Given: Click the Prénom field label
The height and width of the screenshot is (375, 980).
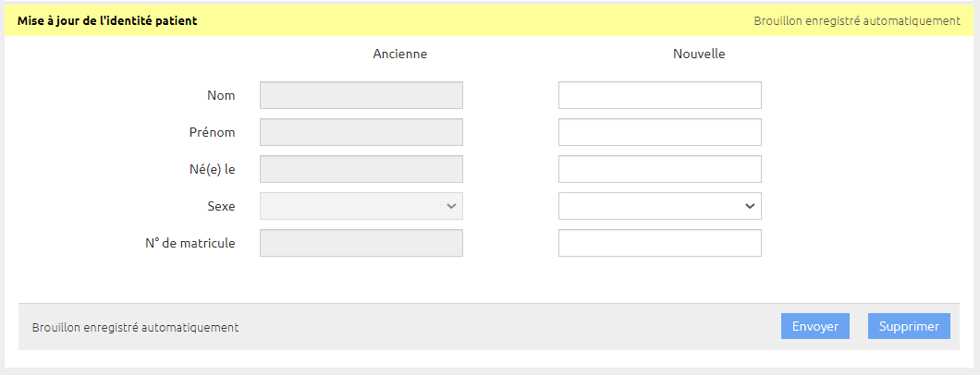Looking at the screenshot, I should (x=213, y=132).
